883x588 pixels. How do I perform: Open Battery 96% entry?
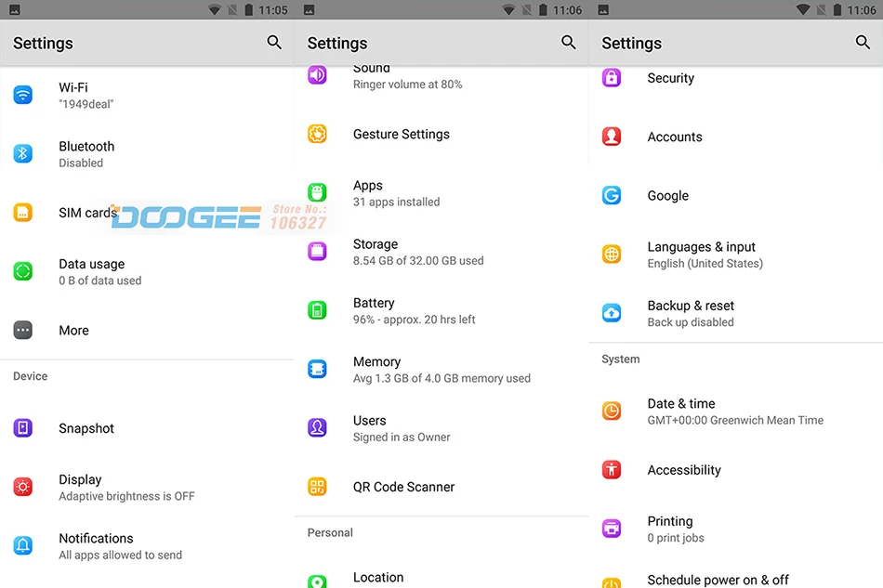[x=441, y=310]
